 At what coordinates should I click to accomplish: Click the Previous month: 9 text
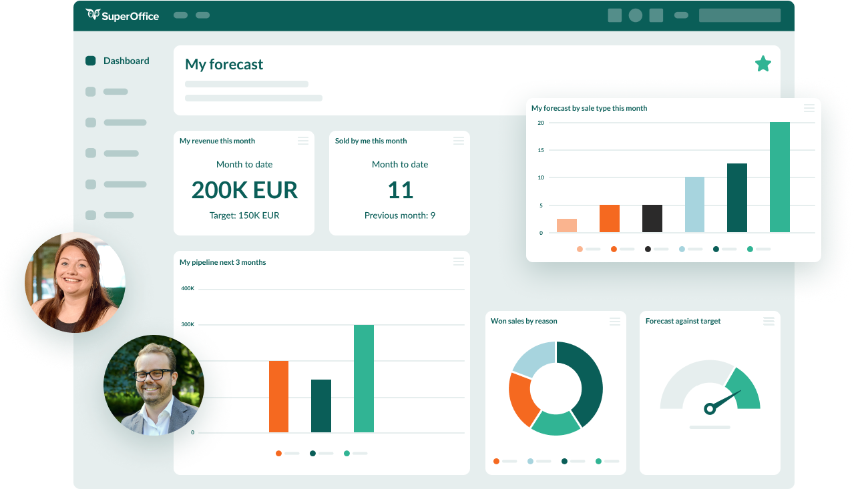click(399, 215)
